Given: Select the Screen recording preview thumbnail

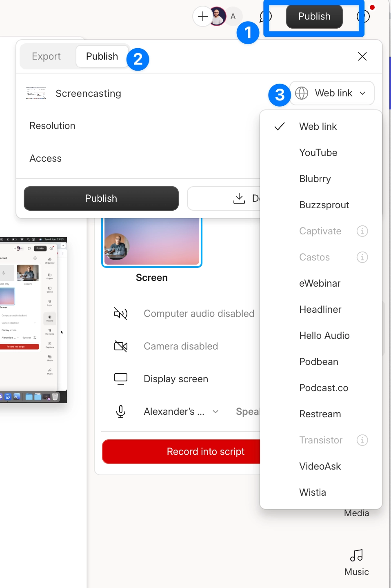Looking at the screenshot, I should [152, 242].
